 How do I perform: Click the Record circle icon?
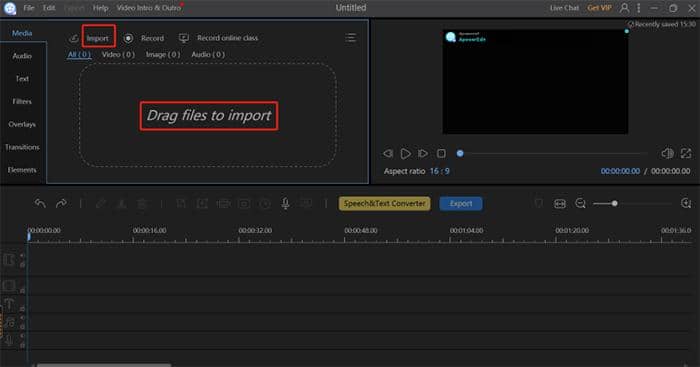coord(128,38)
